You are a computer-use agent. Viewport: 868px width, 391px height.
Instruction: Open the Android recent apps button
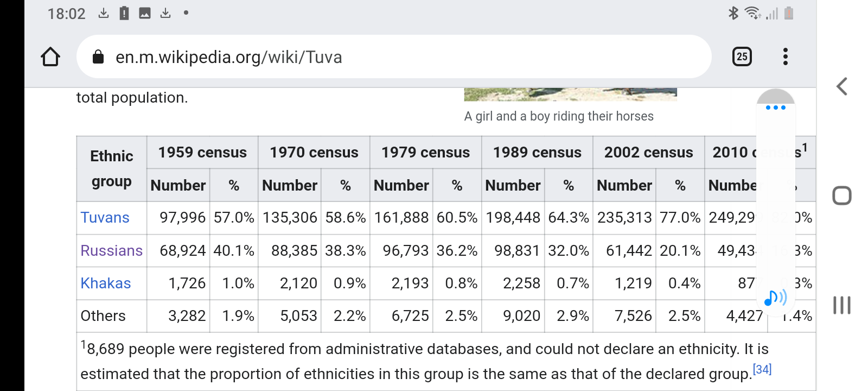pyautogui.click(x=841, y=305)
